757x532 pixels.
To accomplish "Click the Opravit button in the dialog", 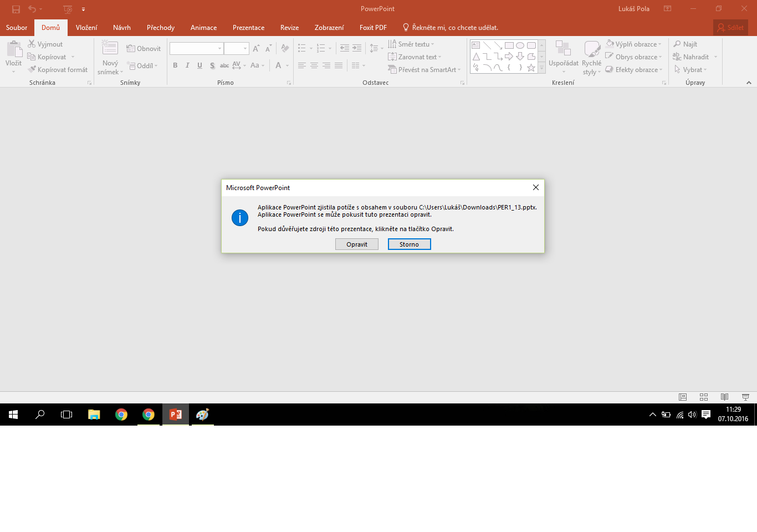I will pyautogui.click(x=357, y=244).
